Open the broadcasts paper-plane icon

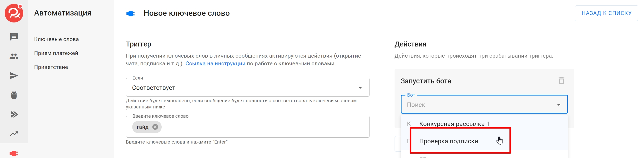click(14, 76)
